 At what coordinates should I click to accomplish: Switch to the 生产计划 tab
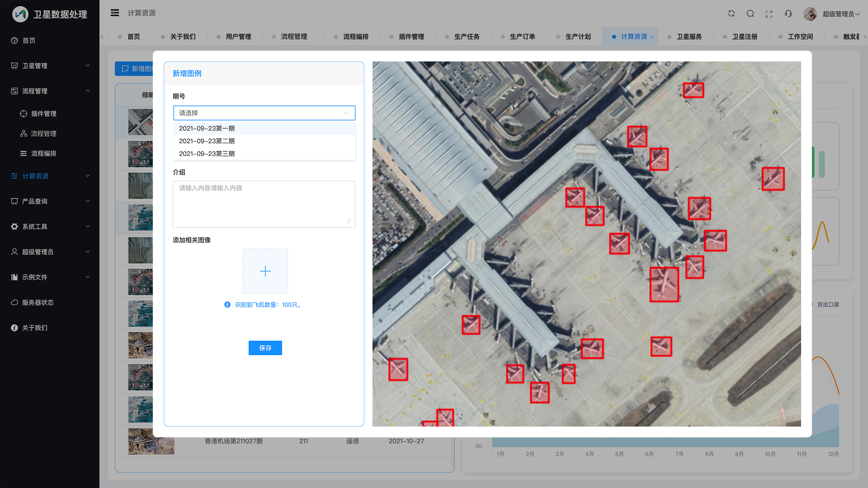point(575,37)
